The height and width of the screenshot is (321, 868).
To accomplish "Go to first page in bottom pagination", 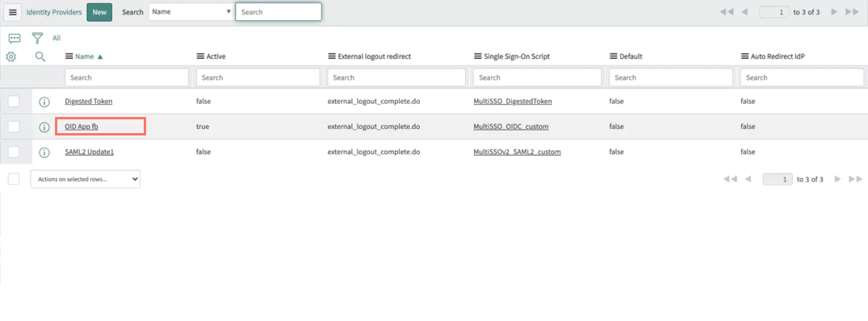I will click(x=730, y=179).
